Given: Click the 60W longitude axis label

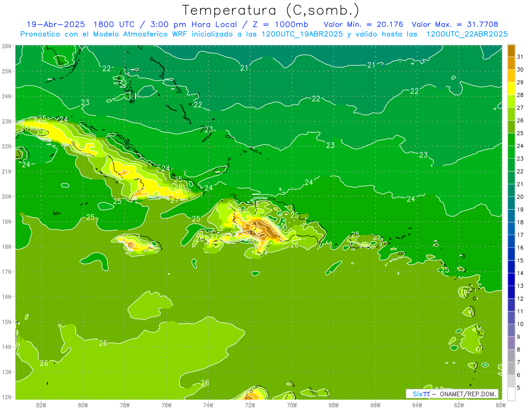Looking at the screenshot, I should coord(501,405).
